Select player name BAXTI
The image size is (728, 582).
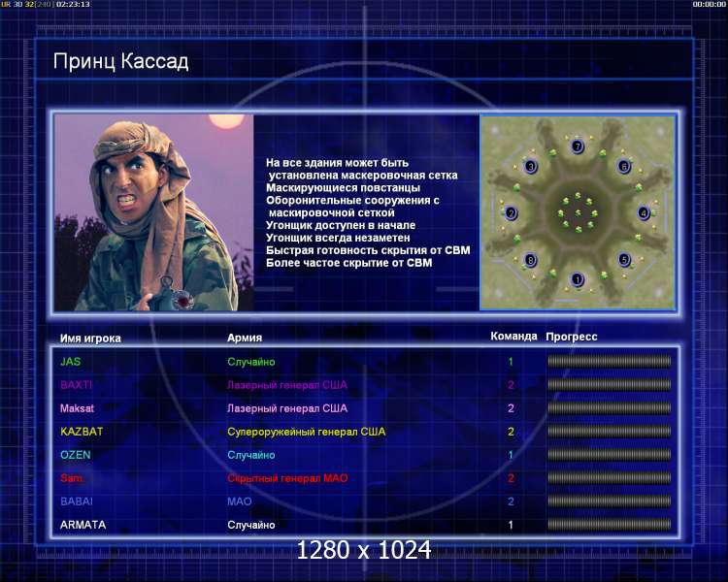pos(76,385)
